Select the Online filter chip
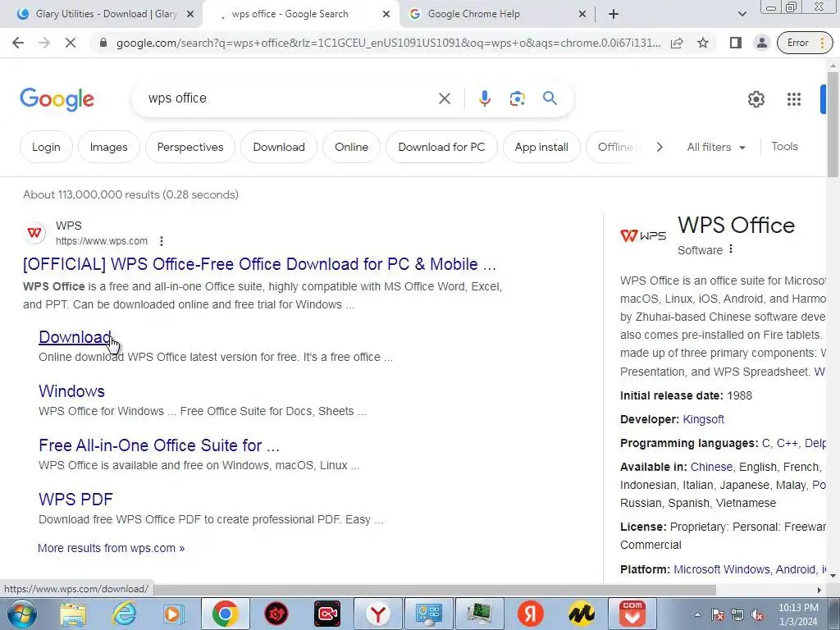This screenshot has width=840, height=630. [x=351, y=147]
